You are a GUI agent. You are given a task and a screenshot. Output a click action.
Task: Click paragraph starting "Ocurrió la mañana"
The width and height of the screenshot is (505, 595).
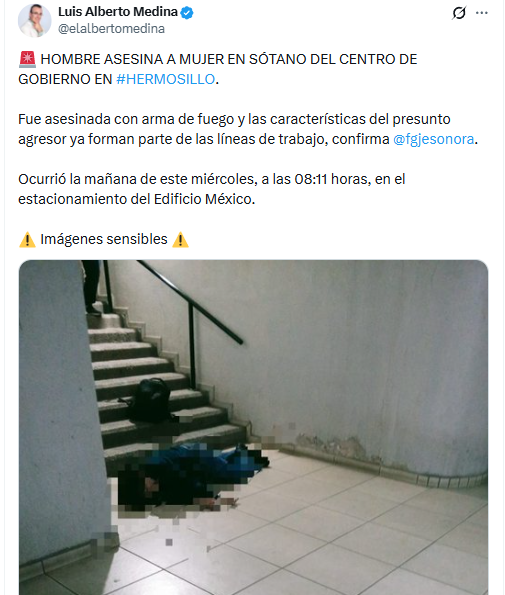pyautogui.click(x=212, y=189)
